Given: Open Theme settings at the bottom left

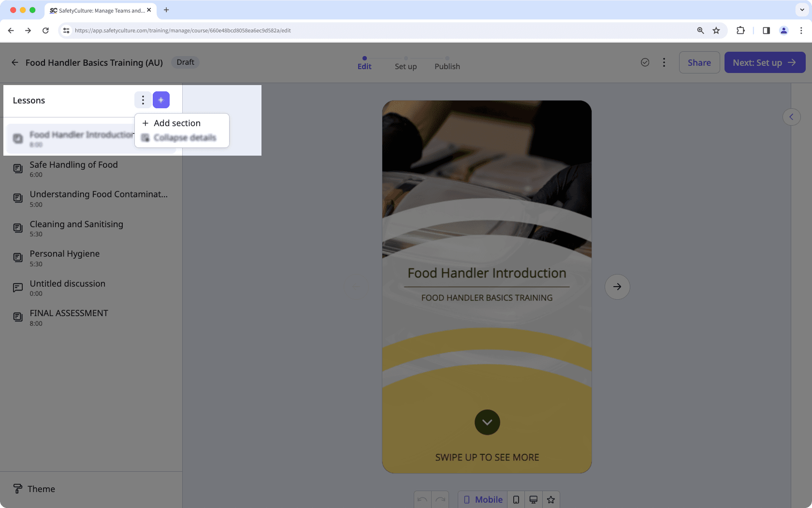Looking at the screenshot, I should pos(34,489).
